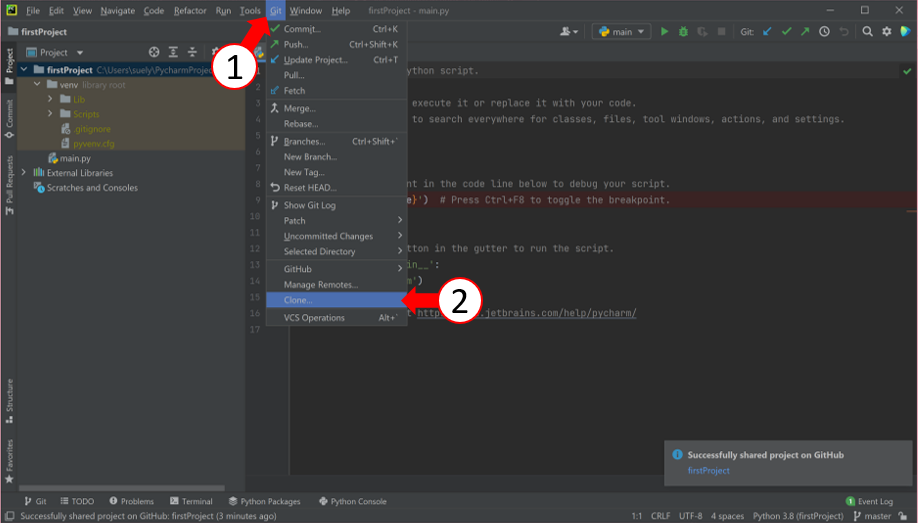
Task: Collapse the venv folder
Action: (37, 84)
